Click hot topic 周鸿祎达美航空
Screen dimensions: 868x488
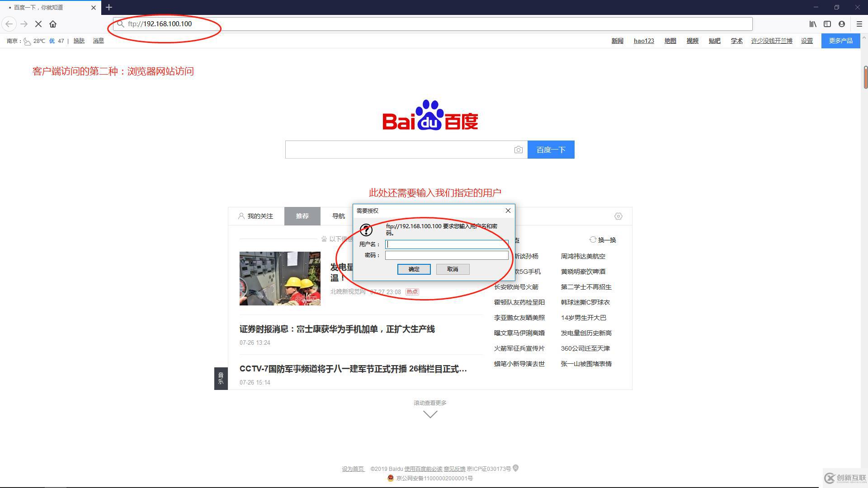point(583,256)
